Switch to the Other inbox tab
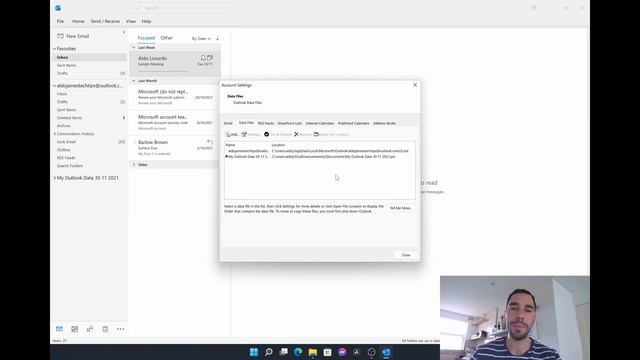Viewport: 640px width, 360px height. 167,38
